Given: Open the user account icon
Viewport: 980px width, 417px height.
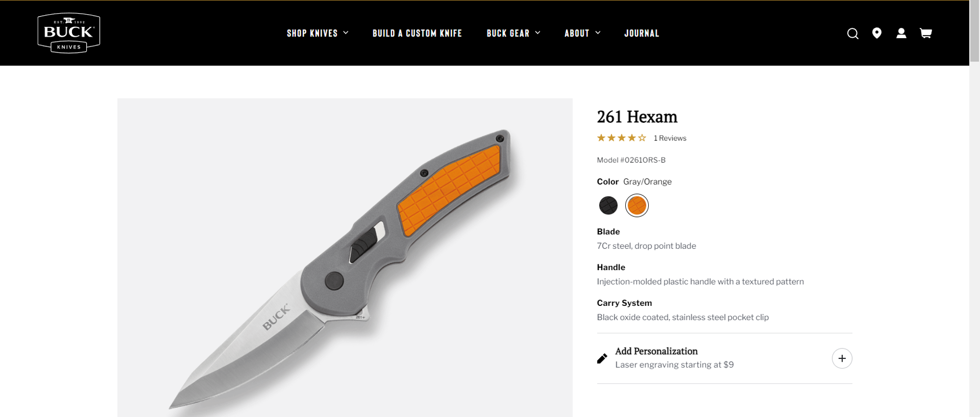Looking at the screenshot, I should coord(901,33).
